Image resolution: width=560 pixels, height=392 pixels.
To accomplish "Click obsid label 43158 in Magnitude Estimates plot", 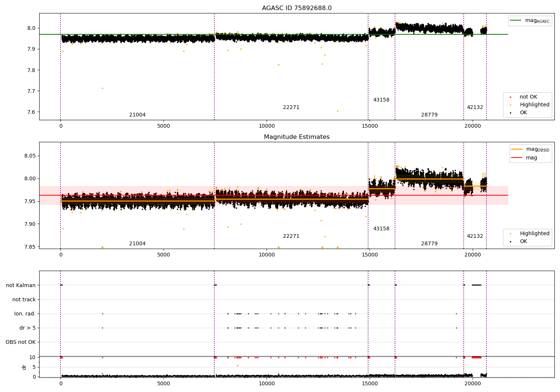I will pos(381,229).
